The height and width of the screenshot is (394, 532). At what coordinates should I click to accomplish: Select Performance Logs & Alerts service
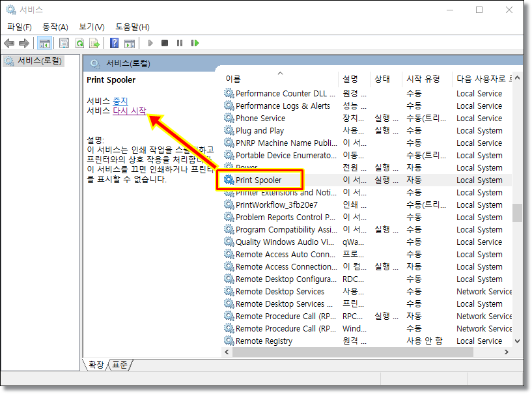pyautogui.click(x=368, y=106)
